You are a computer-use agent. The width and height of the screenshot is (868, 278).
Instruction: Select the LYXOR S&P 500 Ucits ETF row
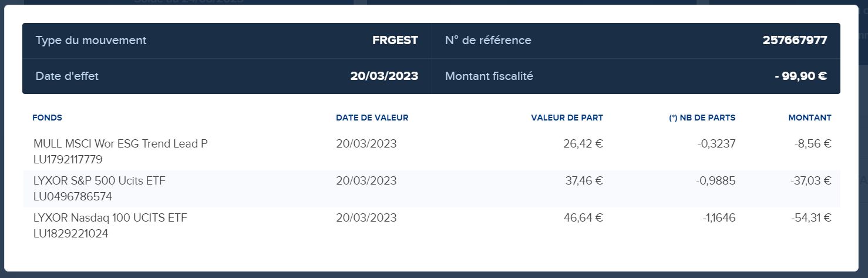click(432, 189)
